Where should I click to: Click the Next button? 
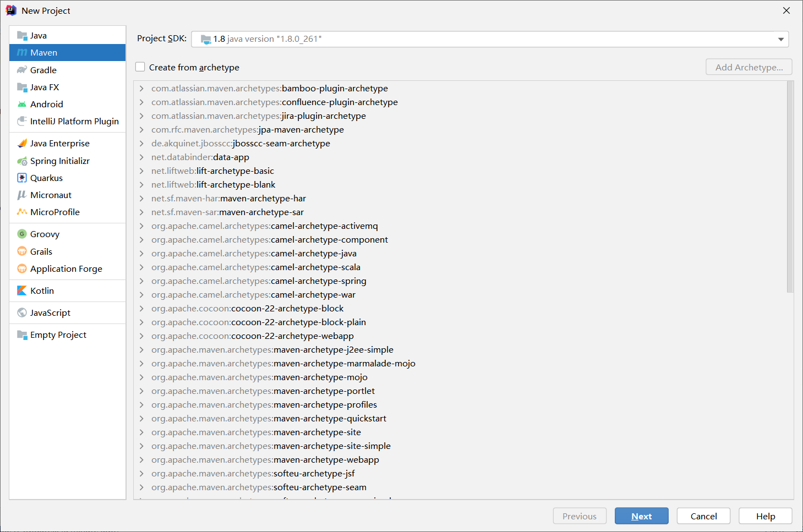pyautogui.click(x=641, y=516)
